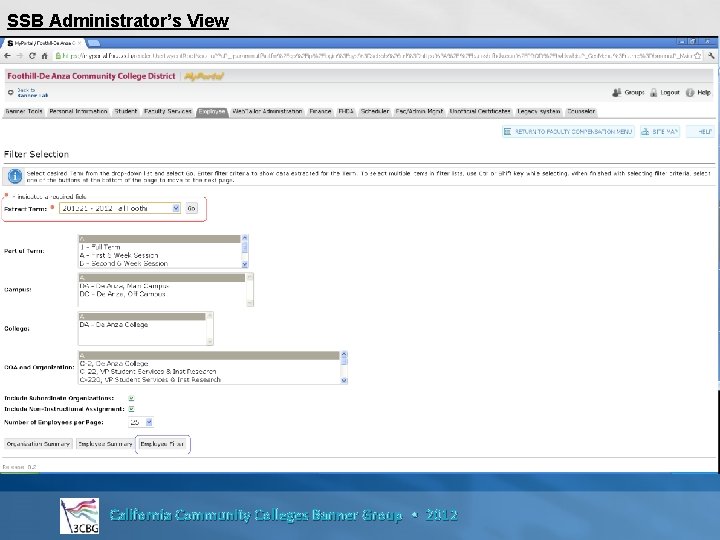Click the Groups link
720x540 pixels.
click(x=634, y=92)
